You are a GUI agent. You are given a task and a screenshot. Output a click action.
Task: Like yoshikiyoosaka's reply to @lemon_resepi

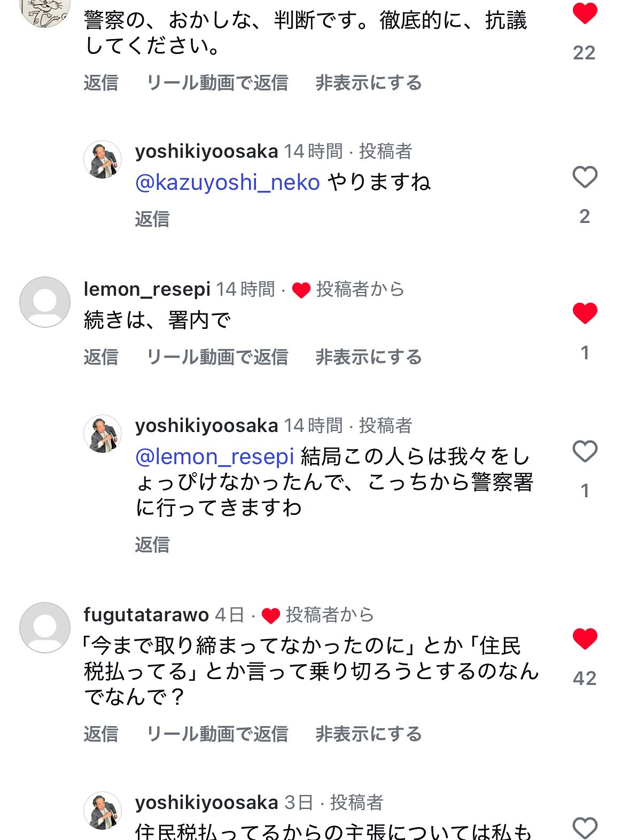[x=585, y=452]
